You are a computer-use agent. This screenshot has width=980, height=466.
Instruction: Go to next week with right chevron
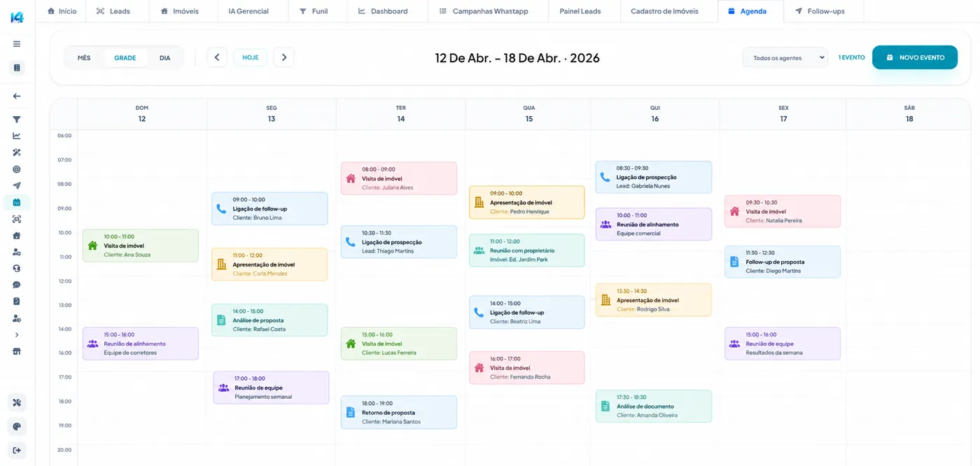point(283,57)
